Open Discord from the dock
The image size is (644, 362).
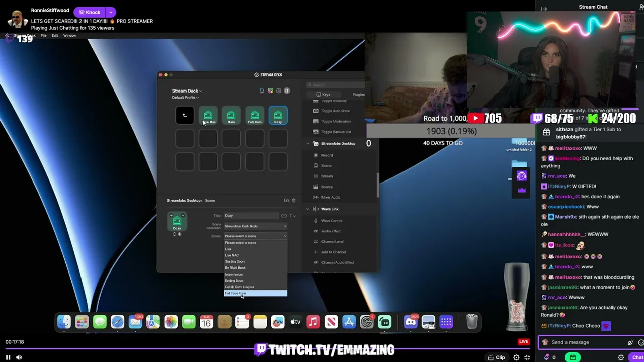point(411,322)
